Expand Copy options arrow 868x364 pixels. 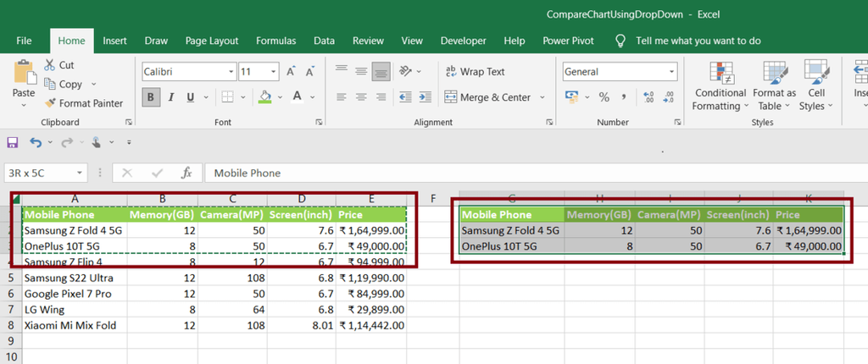[x=93, y=84]
